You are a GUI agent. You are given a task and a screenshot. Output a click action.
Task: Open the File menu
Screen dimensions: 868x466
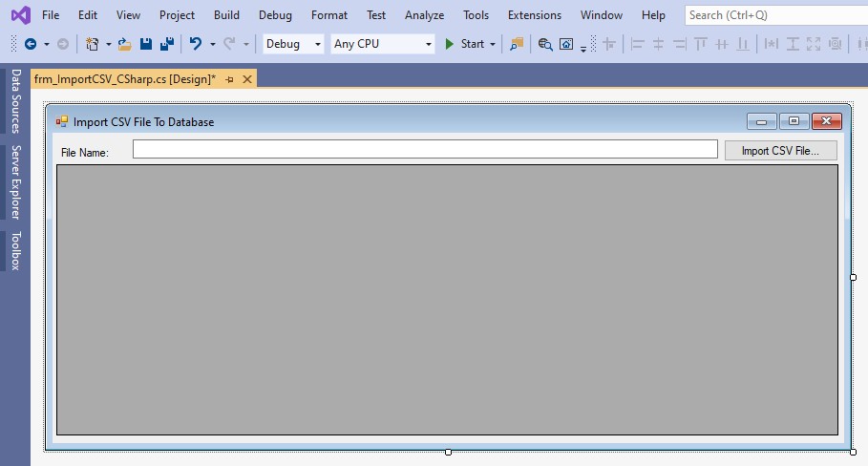[51, 15]
